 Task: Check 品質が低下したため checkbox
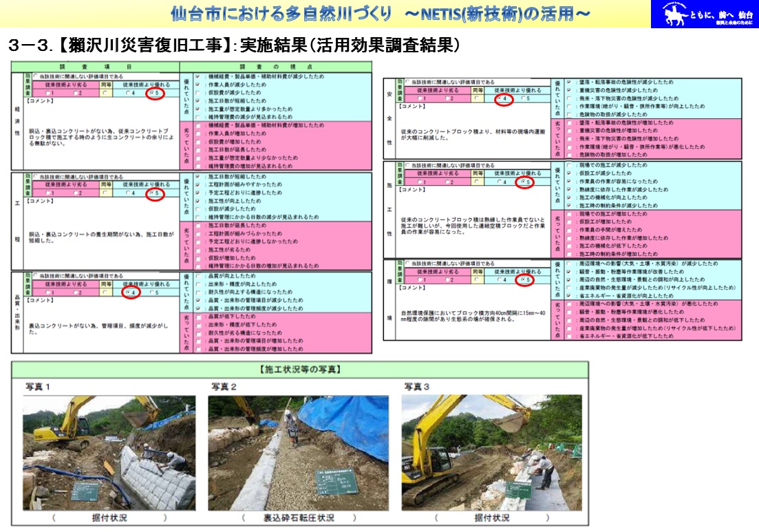tap(198, 317)
